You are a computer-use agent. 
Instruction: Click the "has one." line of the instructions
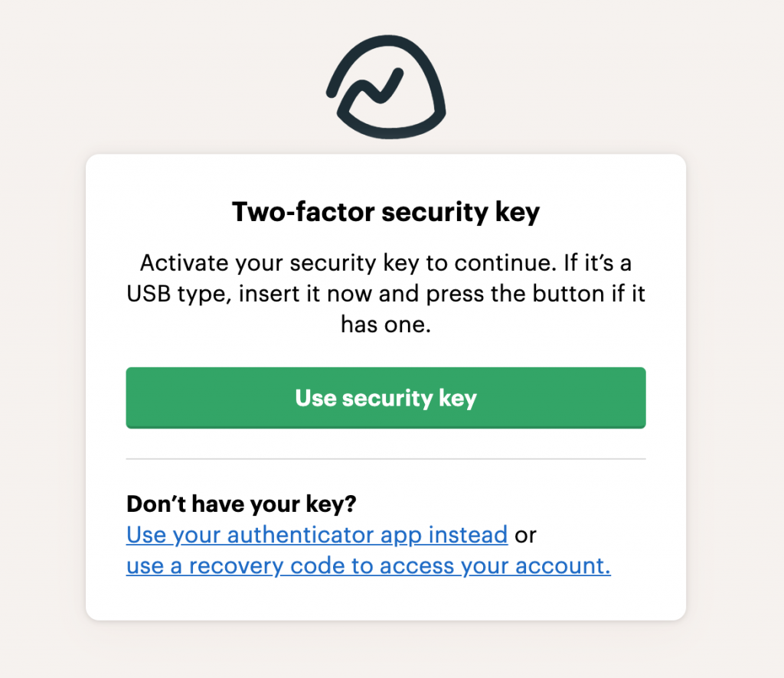click(386, 324)
